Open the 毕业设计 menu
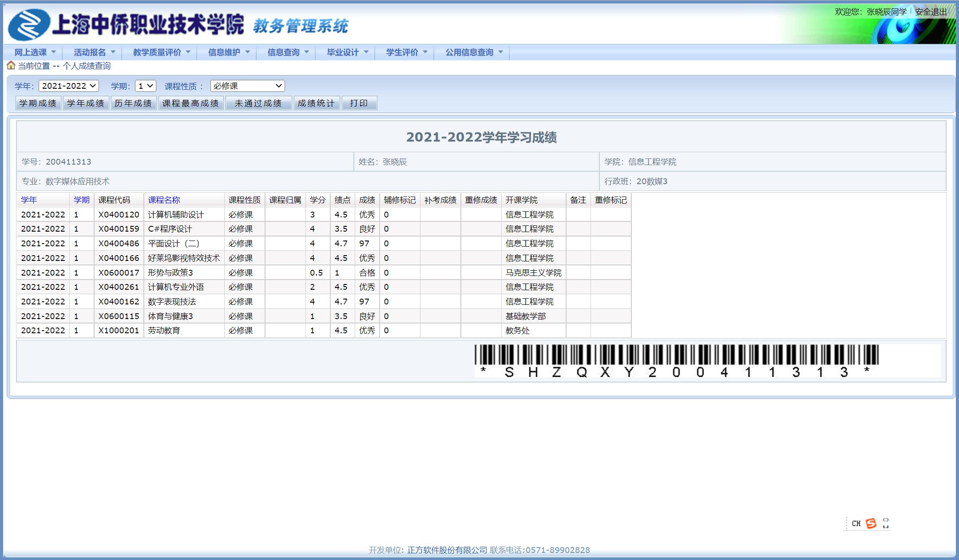This screenshot has width=959, height=560. 348,52
